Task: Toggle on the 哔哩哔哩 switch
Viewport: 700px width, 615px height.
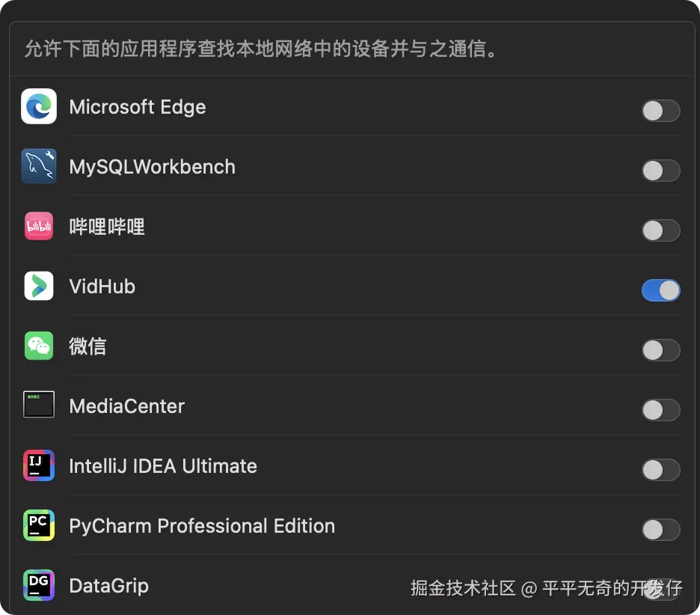Action: tap(660, 230)
